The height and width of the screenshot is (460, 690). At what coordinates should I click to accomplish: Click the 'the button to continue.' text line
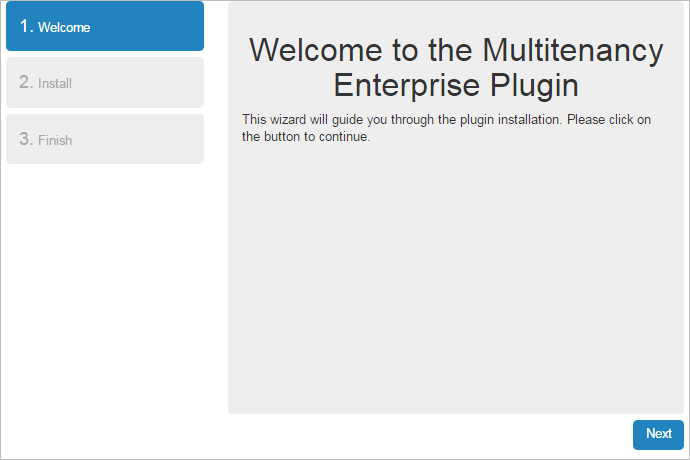point(306,137)
